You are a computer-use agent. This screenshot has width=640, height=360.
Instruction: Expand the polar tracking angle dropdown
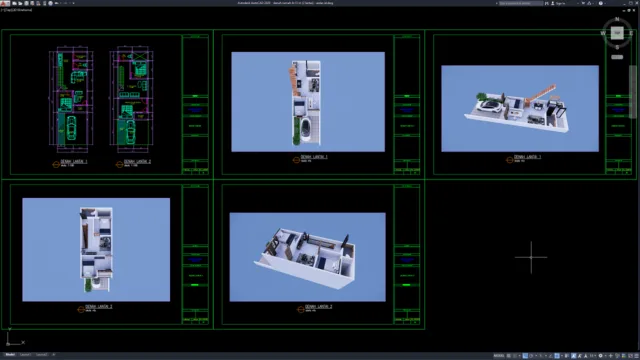pos(536,356)
